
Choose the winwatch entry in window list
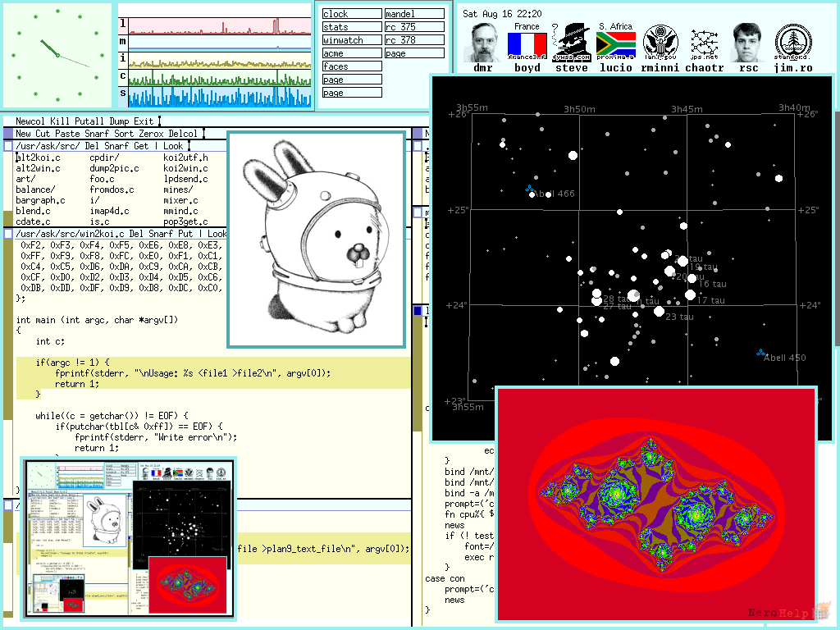pyautogui.click(x=352, y=40)
